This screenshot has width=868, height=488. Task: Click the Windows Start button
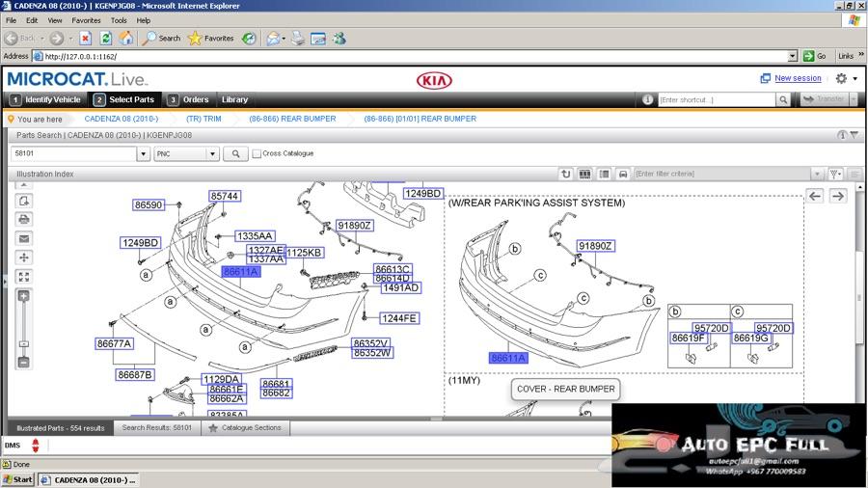pyautogui.click(x=17, y=479)
